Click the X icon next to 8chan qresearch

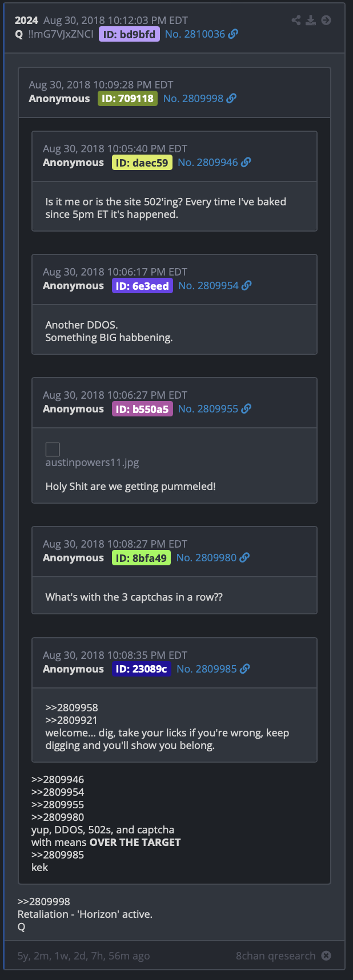(x=326, y=955)
